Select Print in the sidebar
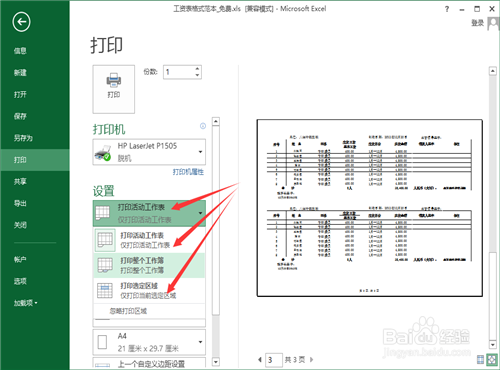Image resolution: width=500 pixels, height=370 pixels. point(35,160)
